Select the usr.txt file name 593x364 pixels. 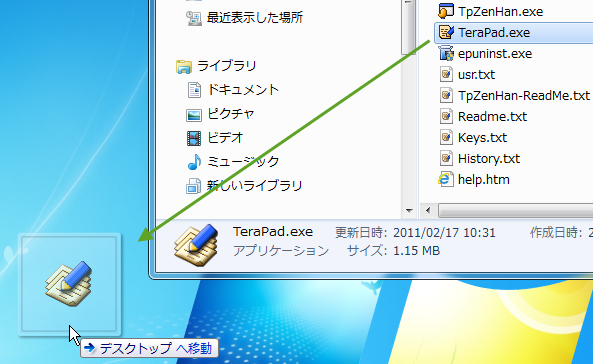[x=477, y=75]
